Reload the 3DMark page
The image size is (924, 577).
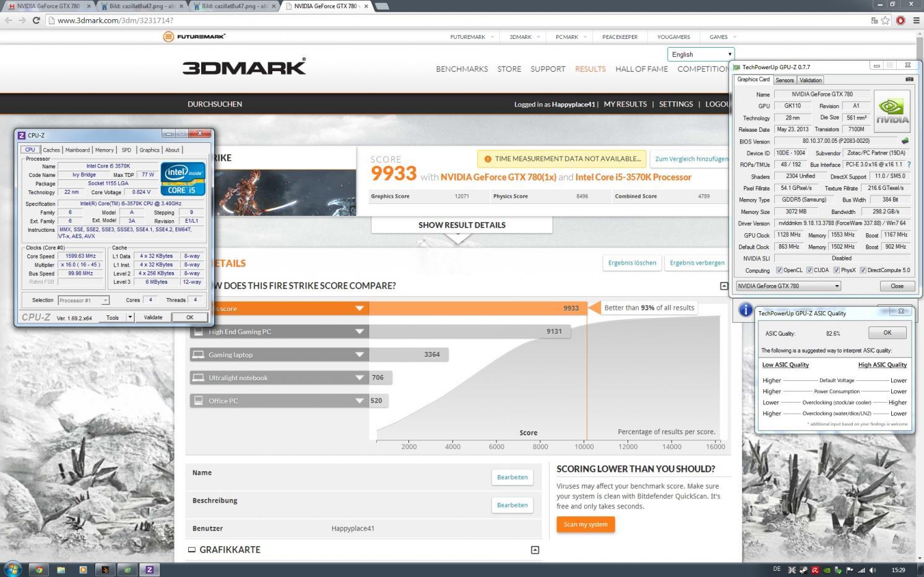click(36, 20)
